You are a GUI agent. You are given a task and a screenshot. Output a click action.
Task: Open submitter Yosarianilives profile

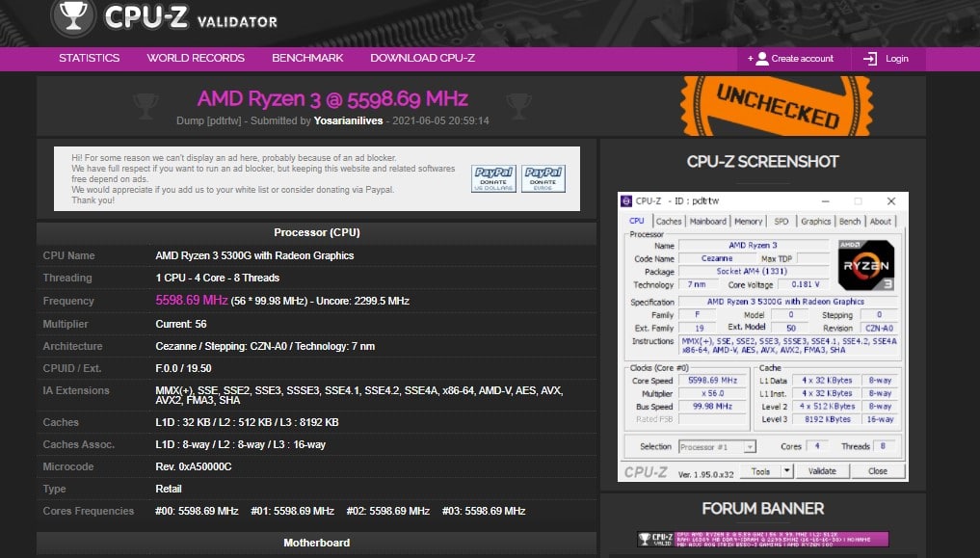(x=348, y=120)
